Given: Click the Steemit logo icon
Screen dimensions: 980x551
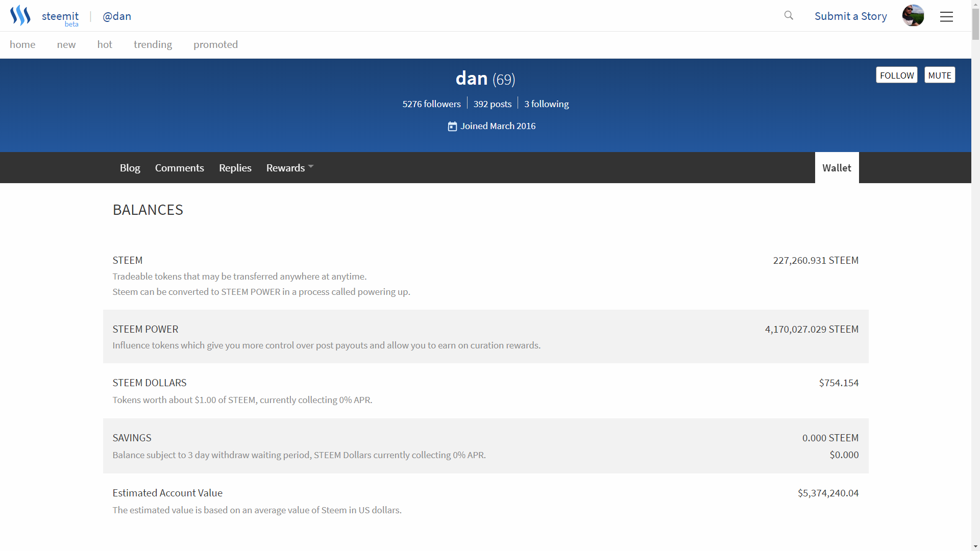Looking at the screenshot, I should pyautogui.click(x=20, y=15).
